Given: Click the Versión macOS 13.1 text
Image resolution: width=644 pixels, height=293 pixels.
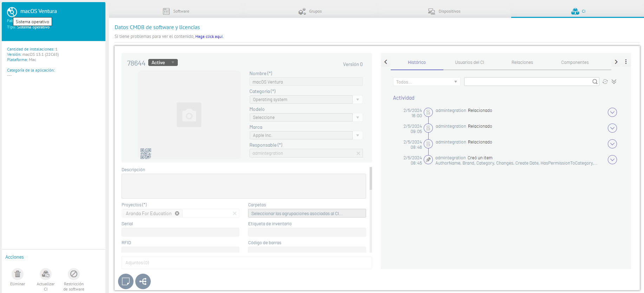Looking at the screenshot, I should coord(33,54).
